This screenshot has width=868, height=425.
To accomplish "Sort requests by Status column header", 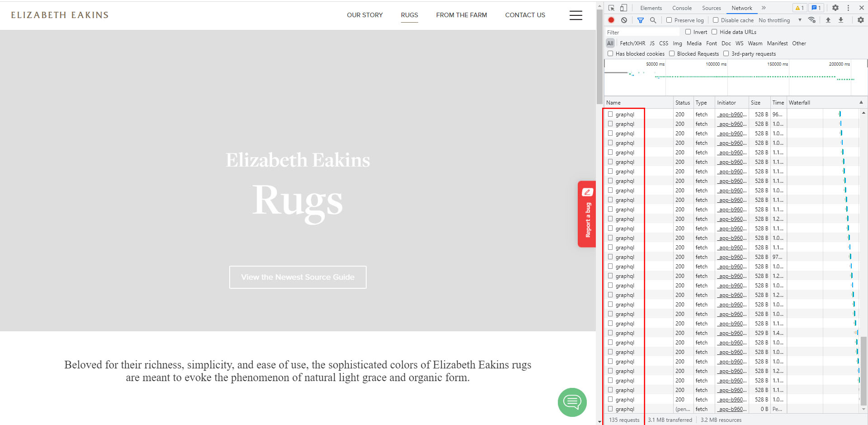I will coord(683,103).
